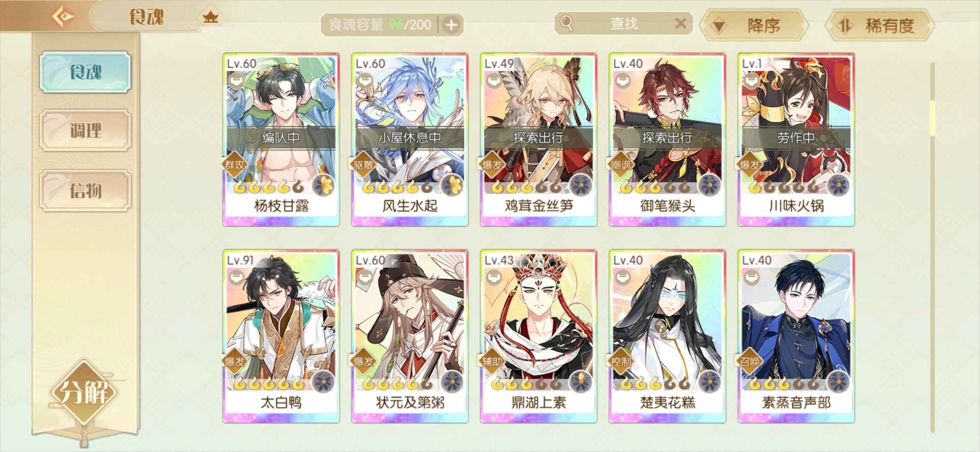Click the flower badge on 杨枝甘露 card

point(323,185)
